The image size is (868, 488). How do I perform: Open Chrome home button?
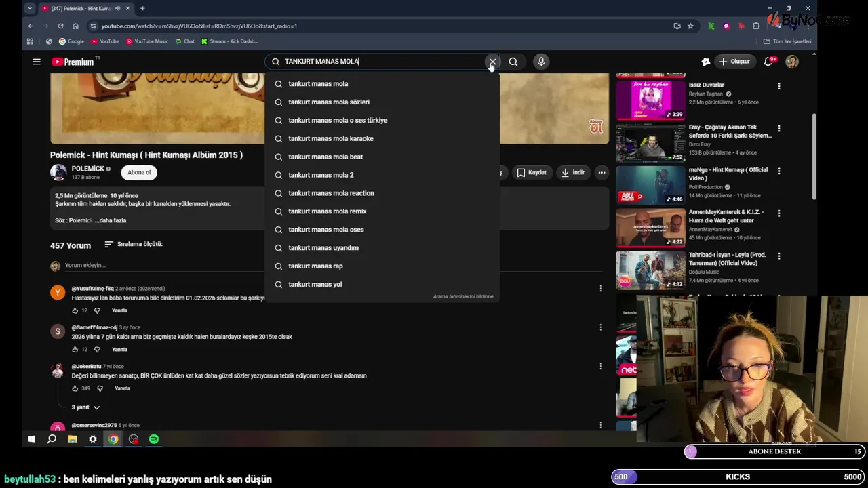click(x=75, y=26)
